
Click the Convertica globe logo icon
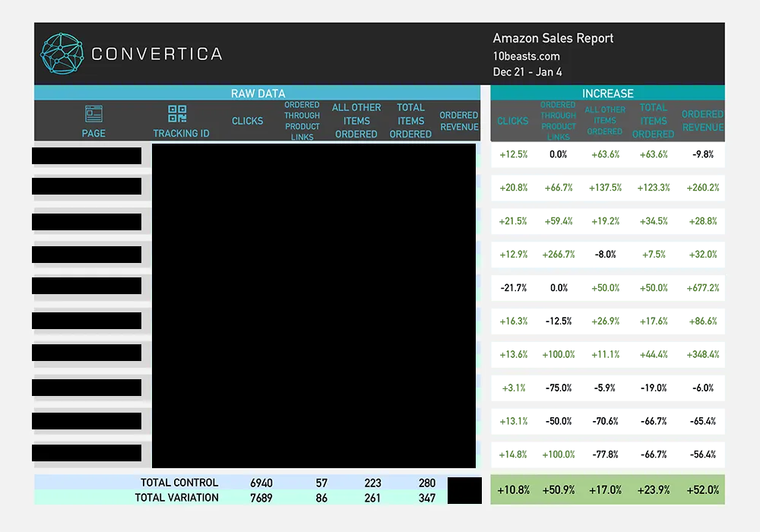click(x=62, y=54)
